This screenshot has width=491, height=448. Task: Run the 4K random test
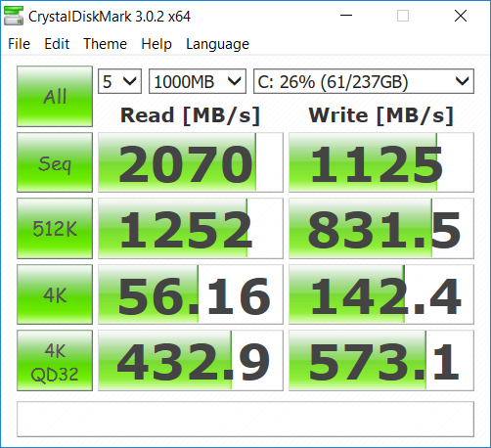tap(55, 294)
